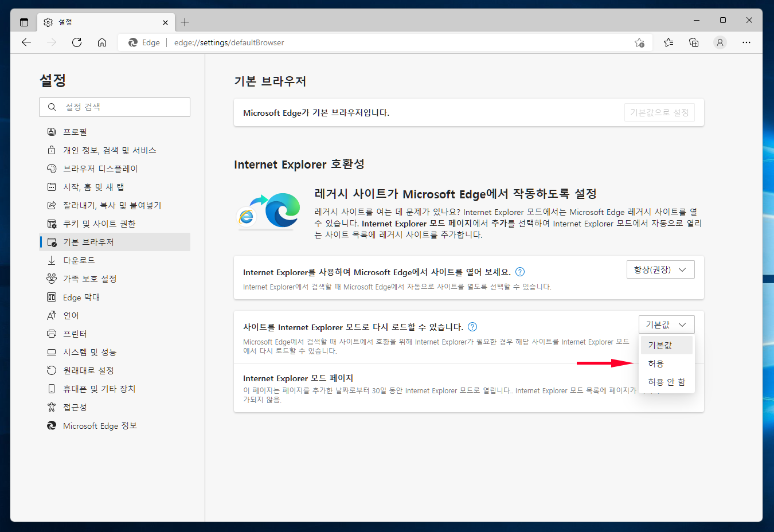Click the 원래대로 설정 reset icon
Screen dimensions: 774x532
click(x=52, y=370)
